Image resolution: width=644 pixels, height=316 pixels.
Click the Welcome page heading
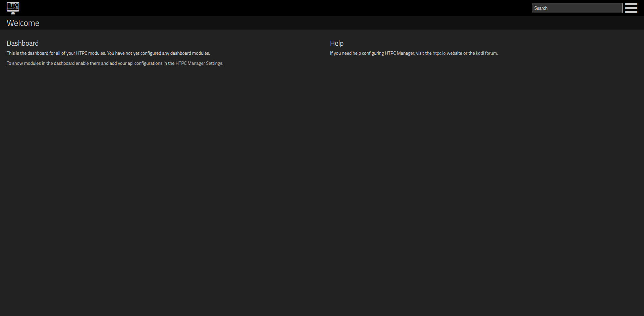[x=23, y=23]
